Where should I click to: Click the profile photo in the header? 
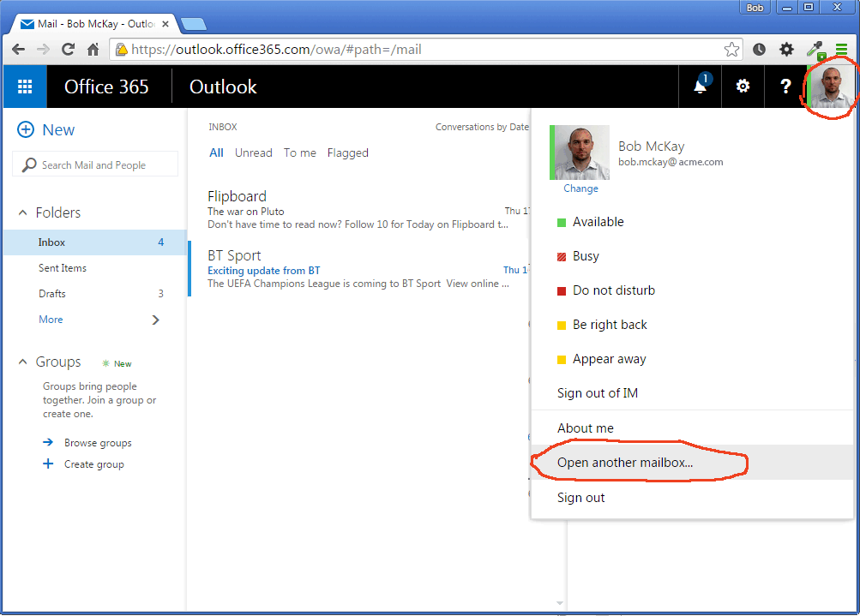pyautogui.click(x=832, y=87)
